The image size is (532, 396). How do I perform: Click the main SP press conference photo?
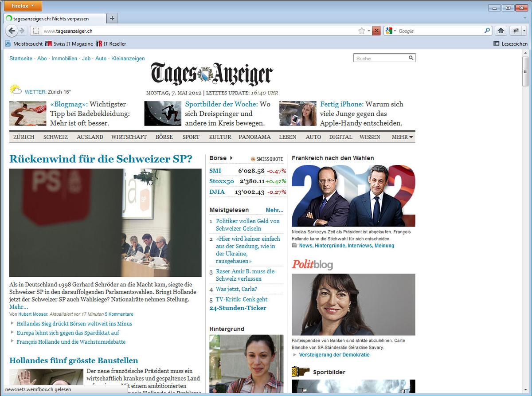tap(106, 223)
